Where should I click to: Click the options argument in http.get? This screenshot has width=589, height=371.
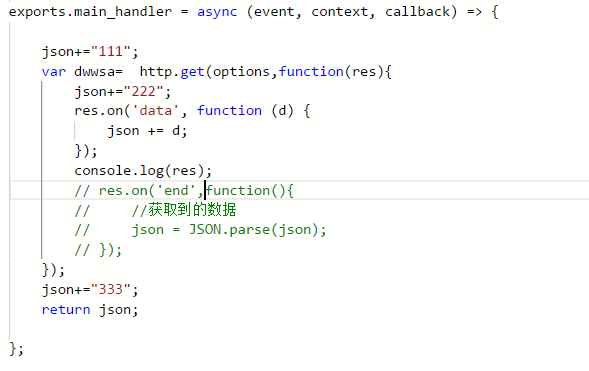pos(241,71)
